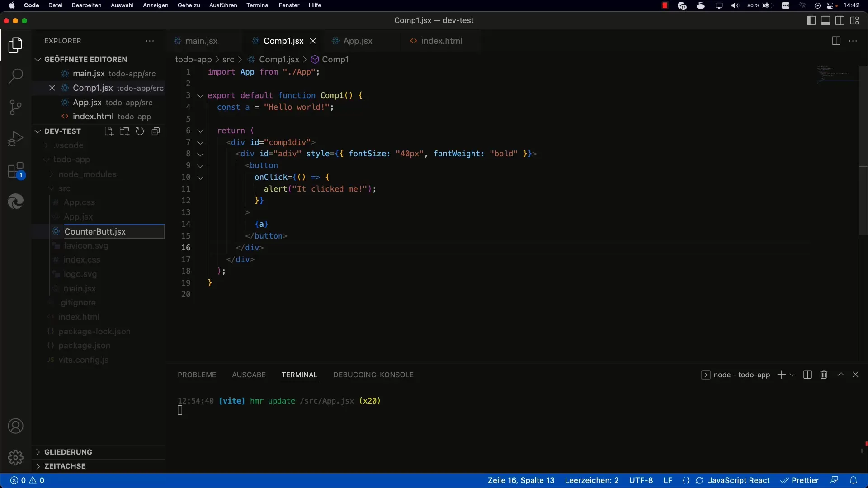Toggle primary sidebar visibility

[x=811, y=21]
